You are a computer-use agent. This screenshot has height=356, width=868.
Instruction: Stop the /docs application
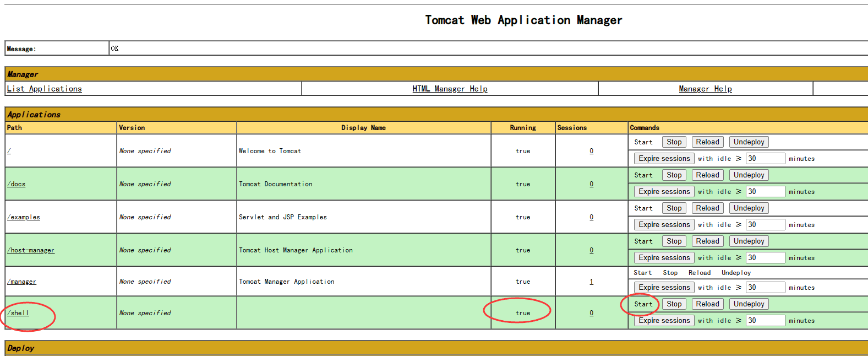(x=674, y=175)
